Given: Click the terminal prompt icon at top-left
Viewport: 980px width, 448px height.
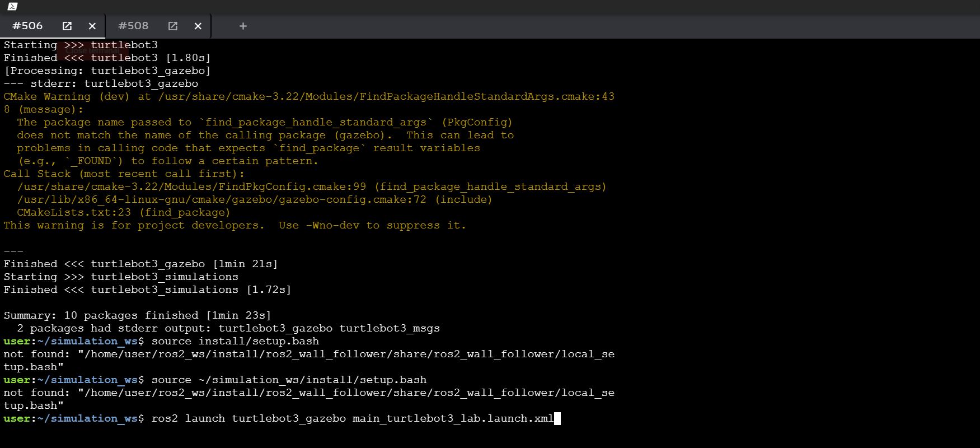Looking at the screenshot, I should click(x=12, y=7).
